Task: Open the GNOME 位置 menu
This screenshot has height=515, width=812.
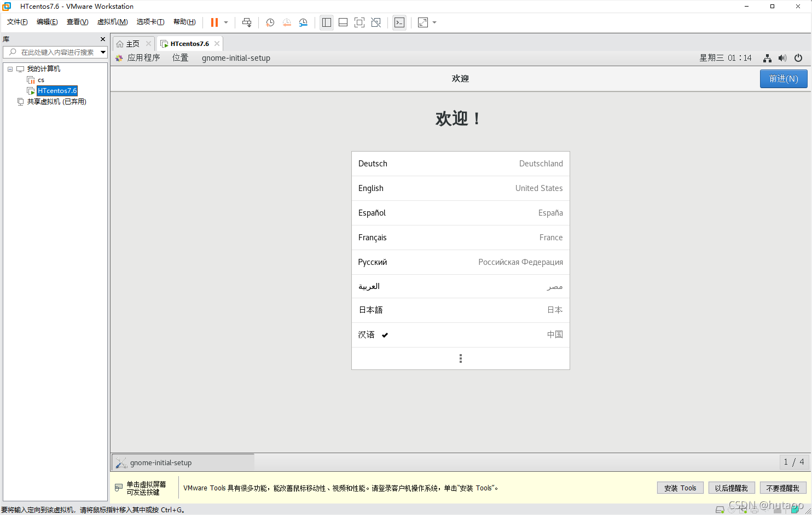Action: click(180, 58)
